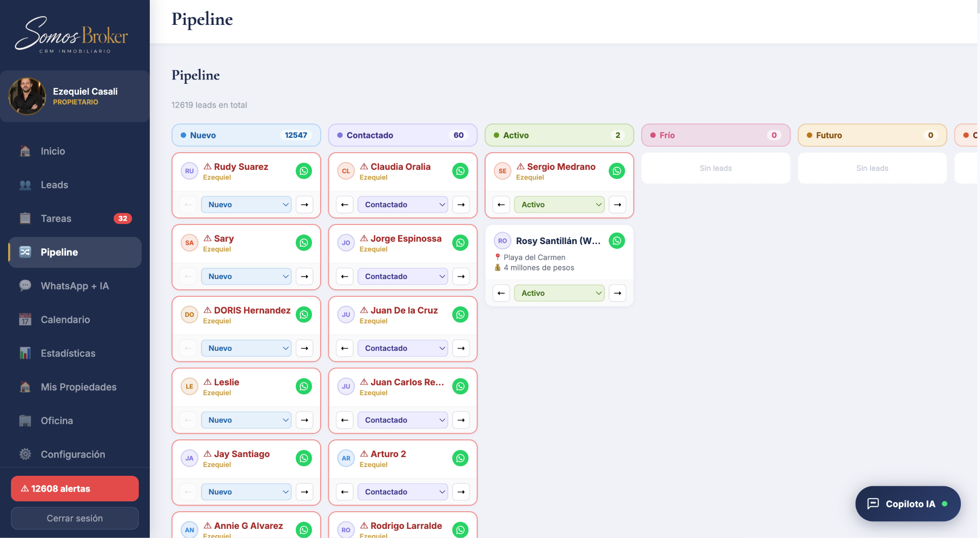
Task: Move Rosy Santillán forward with right arrow
Action: coord(618,293)
